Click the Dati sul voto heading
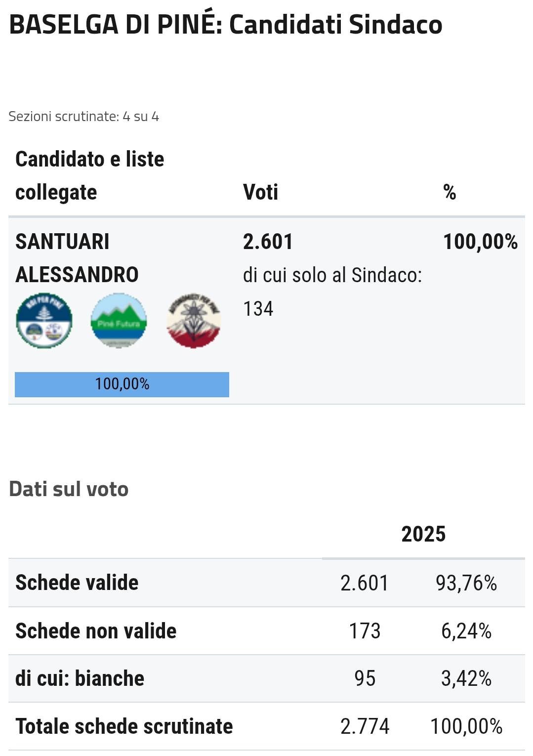Viewport: 533px width, 756px height. click(69, 489)
